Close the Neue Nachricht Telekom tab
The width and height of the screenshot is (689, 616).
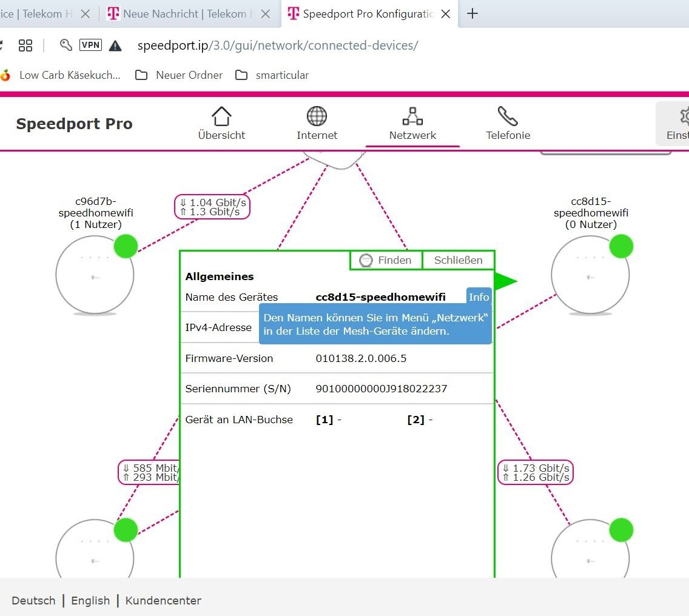point(266,14)
